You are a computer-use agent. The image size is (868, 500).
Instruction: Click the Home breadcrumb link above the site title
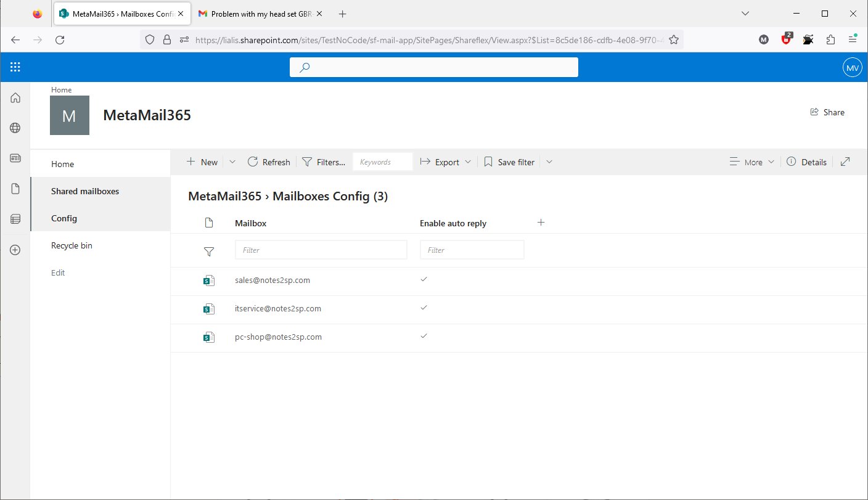(x=62, y=90)
